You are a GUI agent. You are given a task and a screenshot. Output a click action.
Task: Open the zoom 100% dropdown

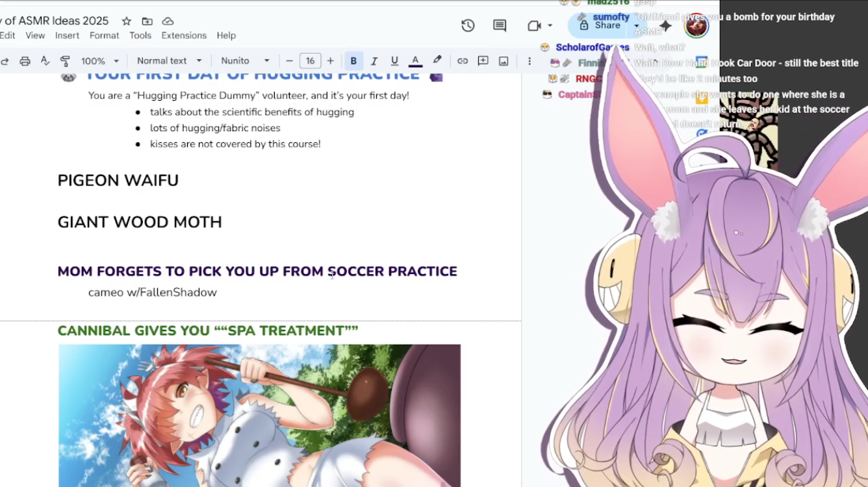tap(99, 61)
